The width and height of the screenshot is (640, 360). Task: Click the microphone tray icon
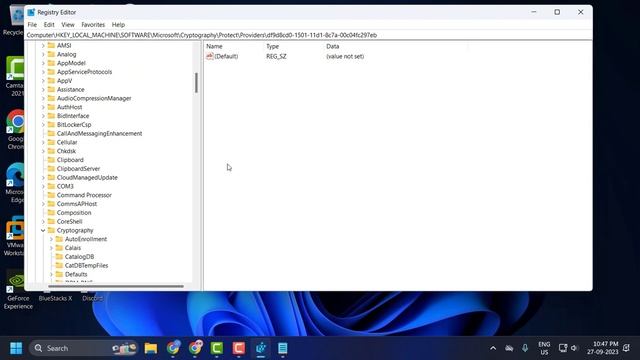tap(525, 348)
